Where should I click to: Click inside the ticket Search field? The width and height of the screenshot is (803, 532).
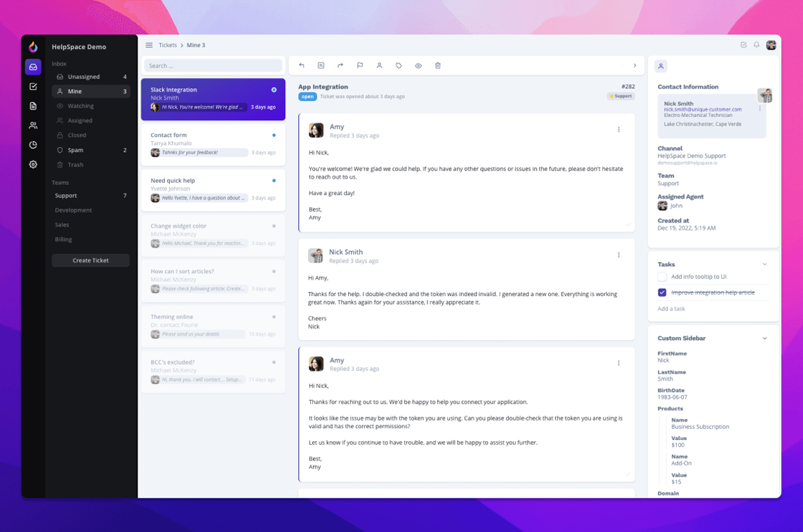[213, 65]
